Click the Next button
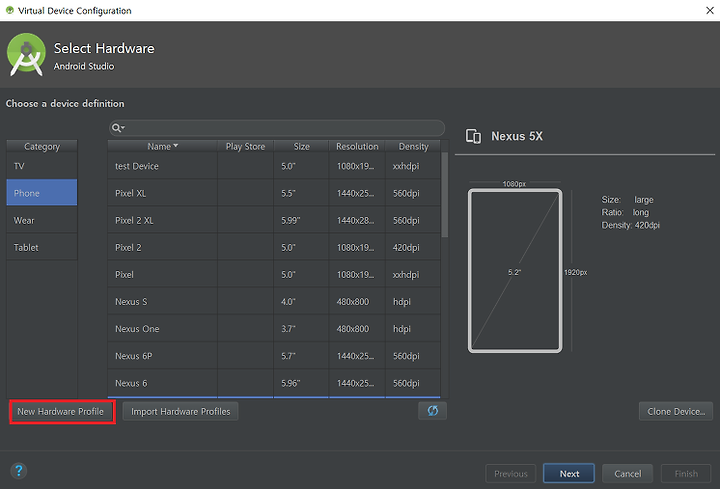Screen dimensions: 720x489 (x=569, y=473)
